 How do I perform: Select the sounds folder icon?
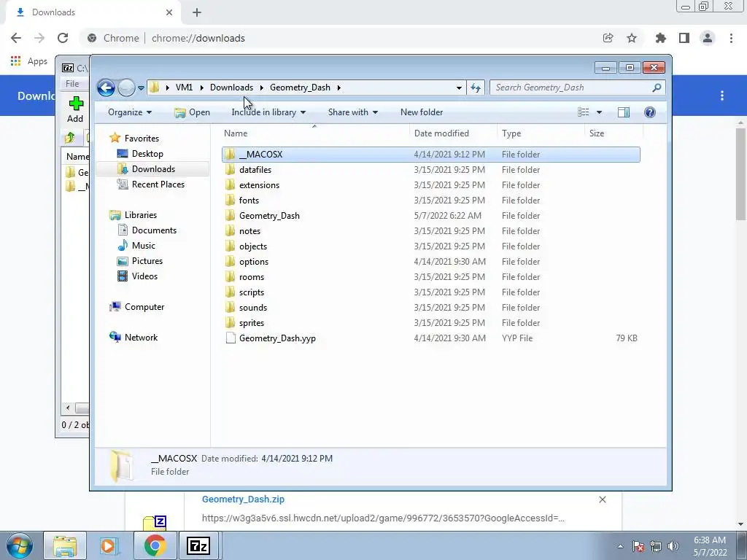230,307
